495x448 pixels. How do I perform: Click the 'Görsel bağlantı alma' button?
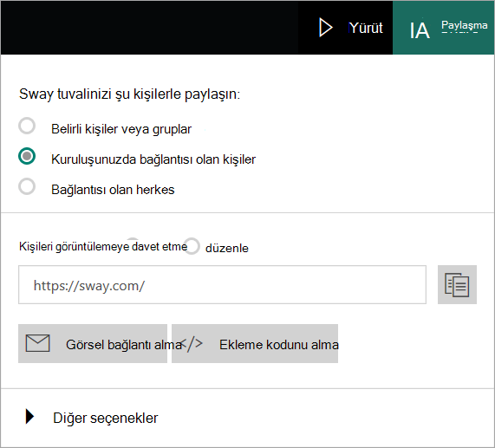(93, 343)
